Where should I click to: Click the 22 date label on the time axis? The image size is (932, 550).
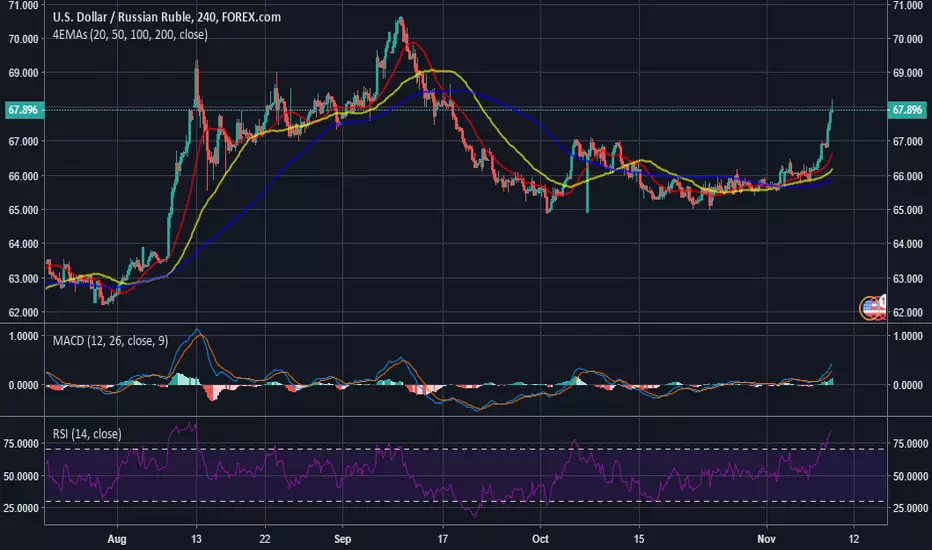[265, 539]
